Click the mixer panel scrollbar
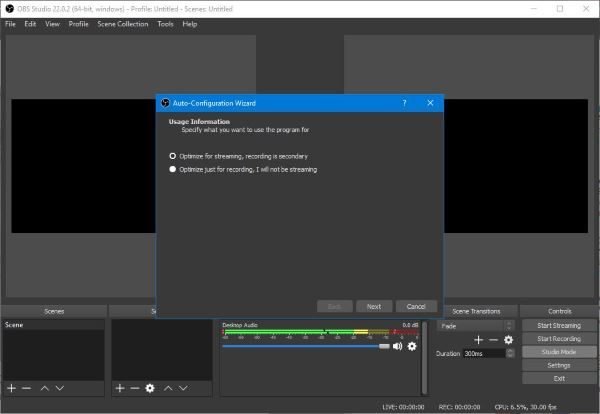This screenshot has height=414, width=600. [x=424, y=358]
